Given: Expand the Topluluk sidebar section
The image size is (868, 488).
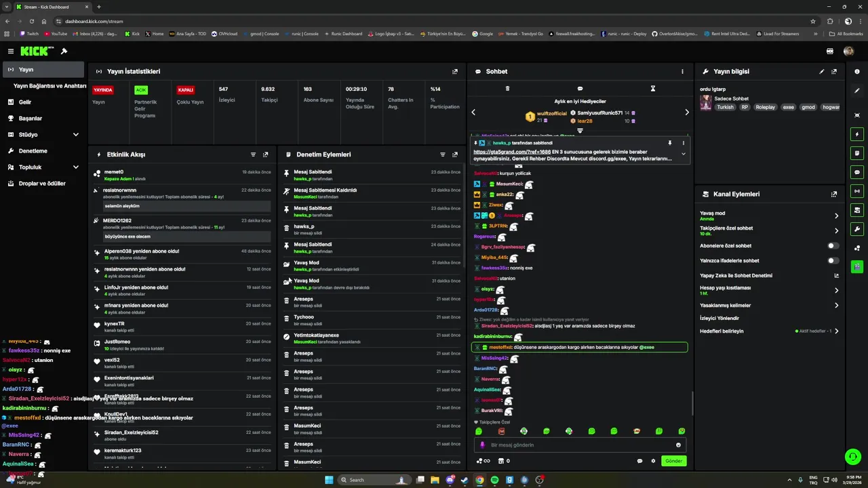Looking at the screenshot, I should point(75,167).
